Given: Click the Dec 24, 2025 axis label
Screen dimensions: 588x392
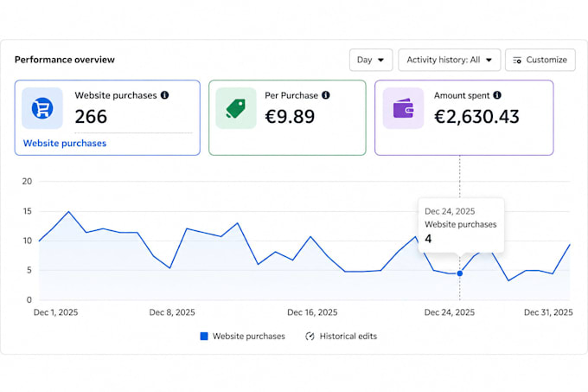Looking at the screenshot, I should [450, 312].
